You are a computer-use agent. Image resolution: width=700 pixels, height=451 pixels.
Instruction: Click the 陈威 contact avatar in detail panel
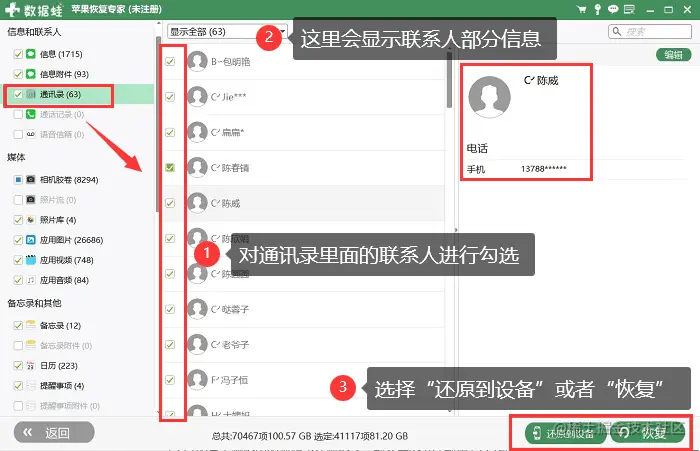coord(489,97)
